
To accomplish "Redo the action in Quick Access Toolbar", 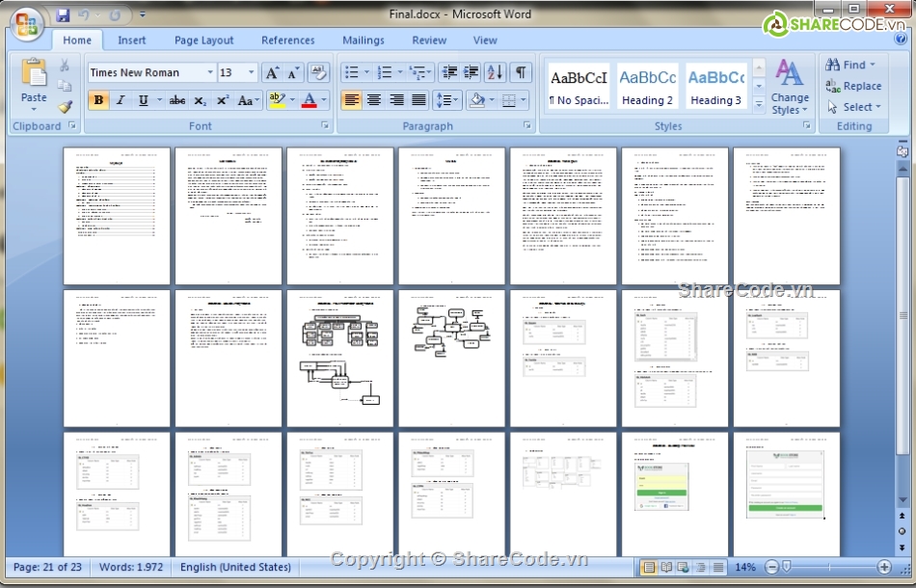I will [x=115, y=15].
